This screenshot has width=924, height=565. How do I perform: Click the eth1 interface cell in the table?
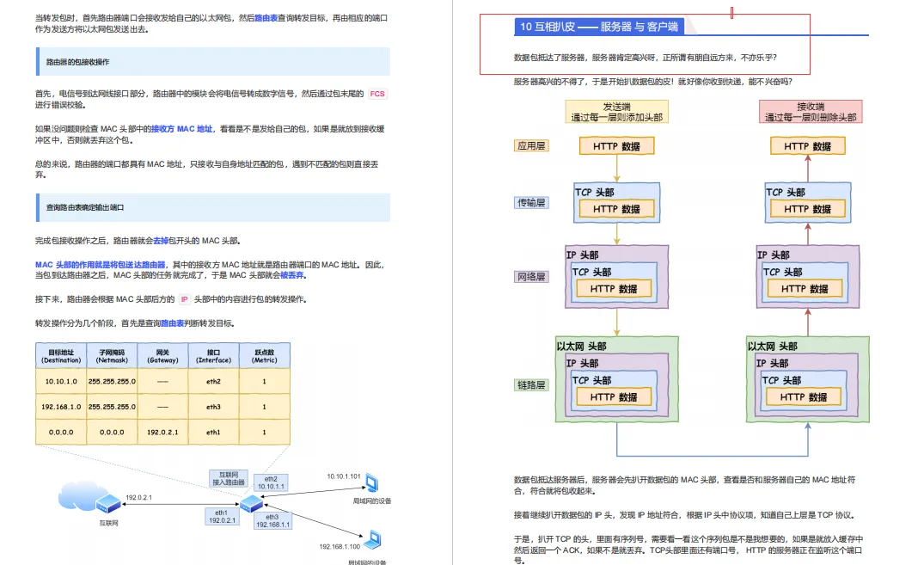pyautogui.click(x=213, y=433)
